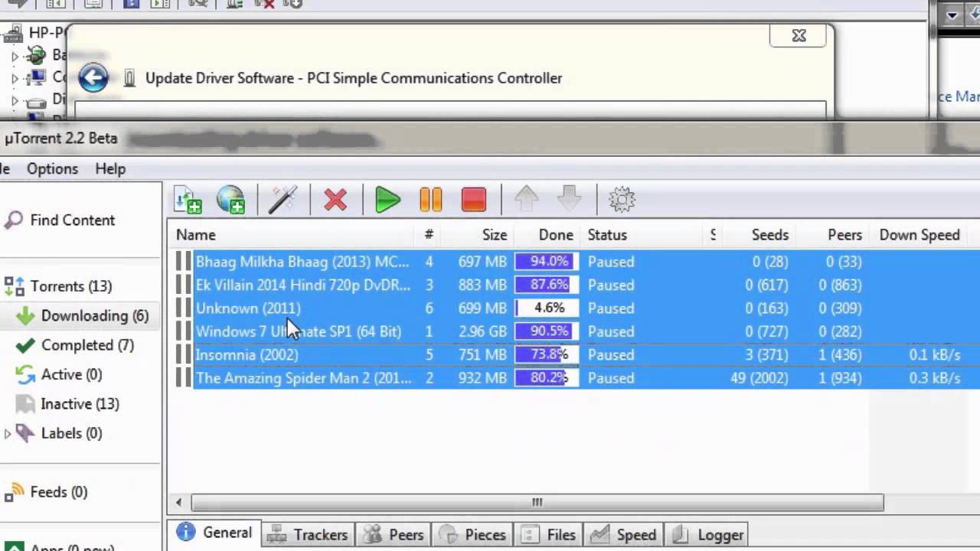Click the green Start torrent icon
The width and height of the screenshot is (980, 551).
click(388, 201)
